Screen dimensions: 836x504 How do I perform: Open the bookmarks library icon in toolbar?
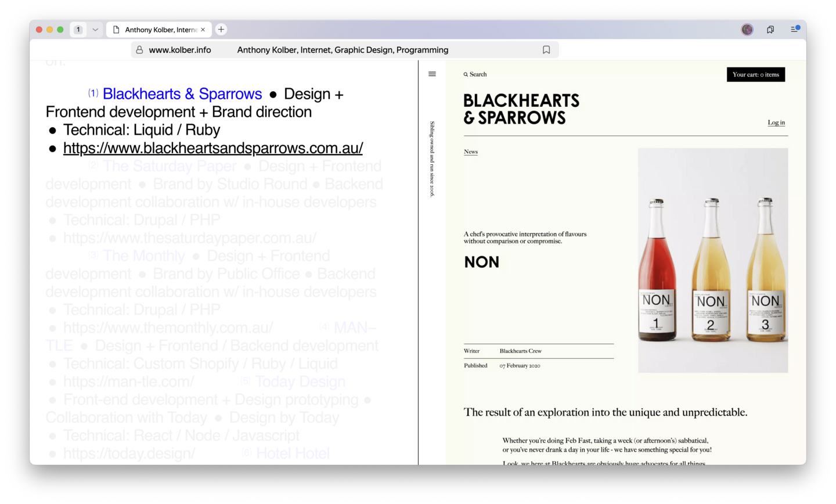(770, 30)
